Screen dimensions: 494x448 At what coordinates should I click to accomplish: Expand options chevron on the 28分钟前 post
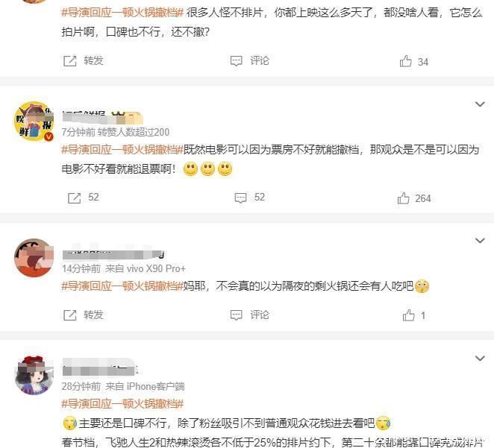pyautogui.click(x=480, y=358)
